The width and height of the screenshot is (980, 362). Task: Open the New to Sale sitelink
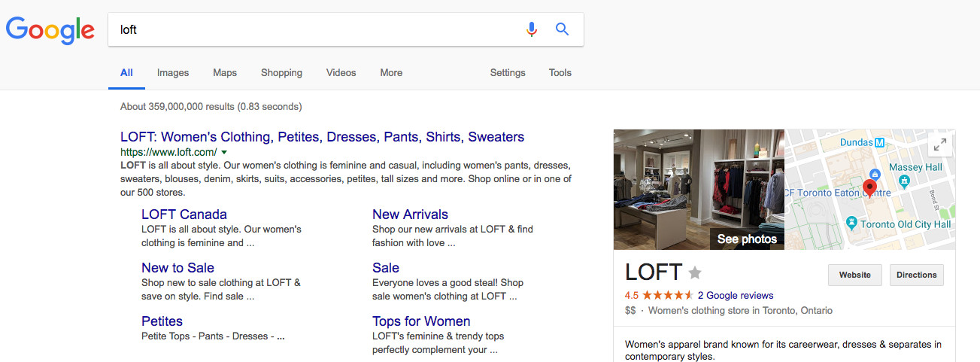[x=177, y=268]
